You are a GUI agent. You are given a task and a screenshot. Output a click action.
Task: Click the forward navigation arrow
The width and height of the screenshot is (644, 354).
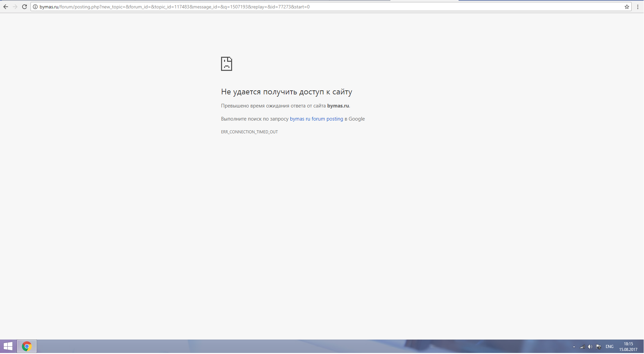click(x=15, y=7)
